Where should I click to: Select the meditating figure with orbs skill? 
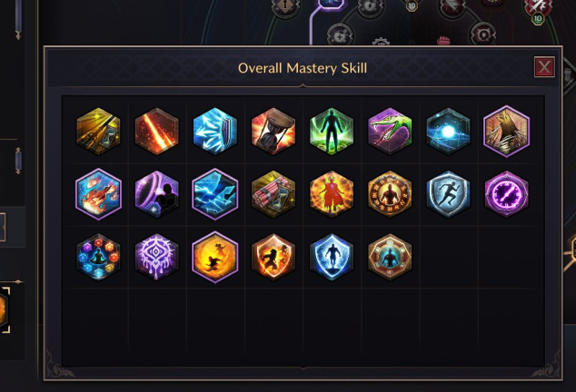(x=98, y=257)
